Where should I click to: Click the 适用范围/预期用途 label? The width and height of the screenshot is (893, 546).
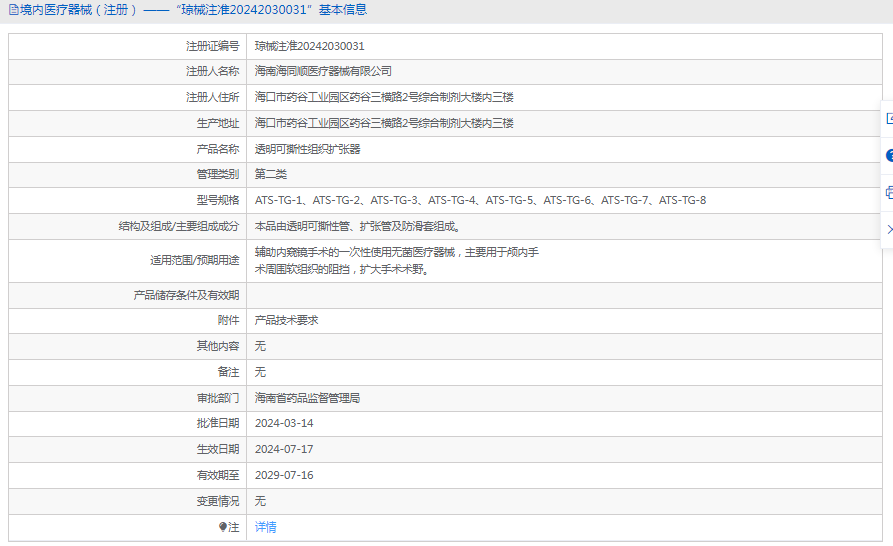195,260
